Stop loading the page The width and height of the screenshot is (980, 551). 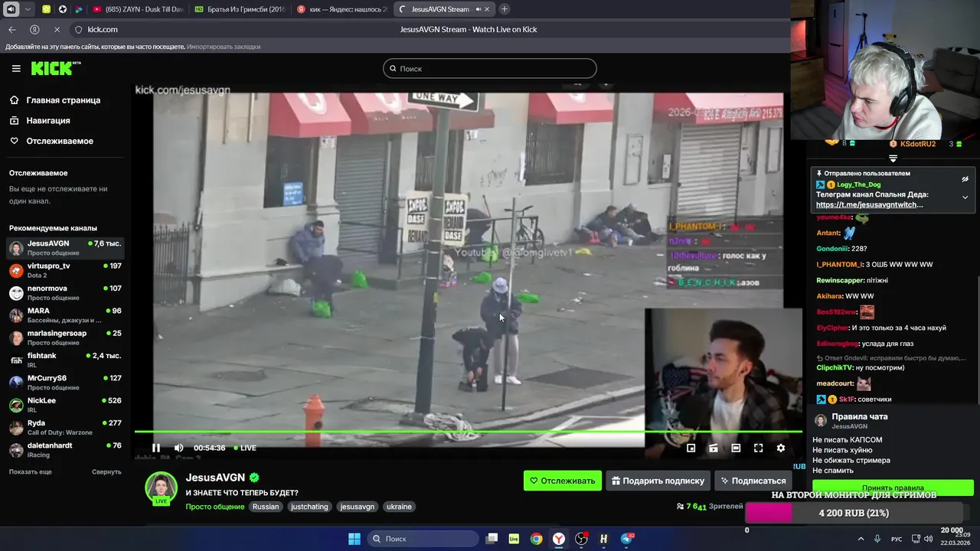[x=57, y=29]
